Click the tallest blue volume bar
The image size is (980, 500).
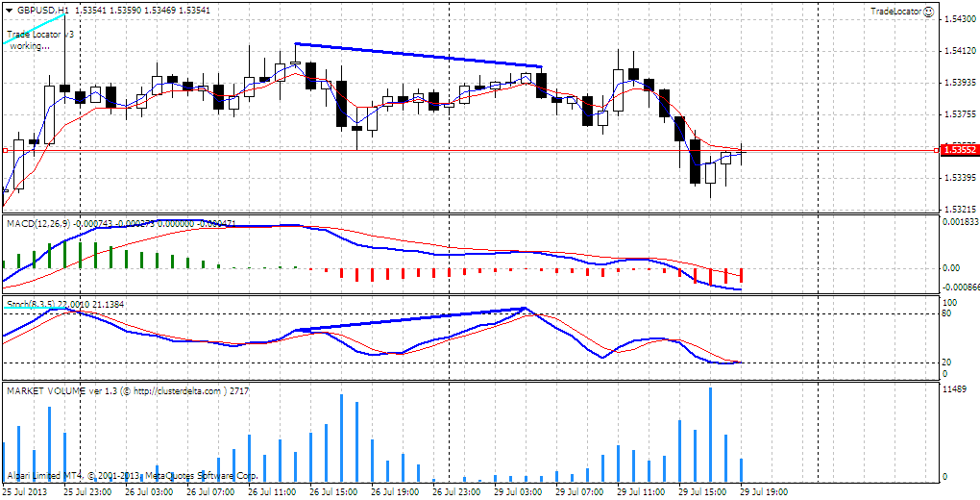pos(711,435)
